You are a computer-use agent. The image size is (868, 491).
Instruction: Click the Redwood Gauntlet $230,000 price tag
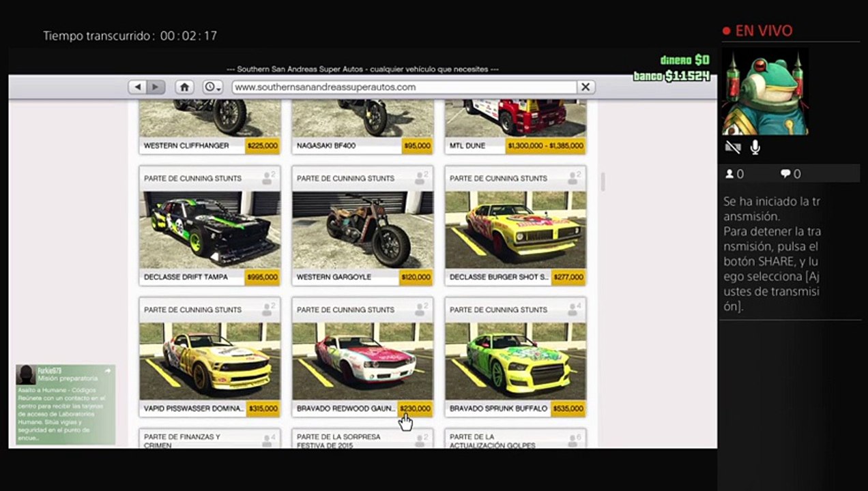[x=416, y=408]
